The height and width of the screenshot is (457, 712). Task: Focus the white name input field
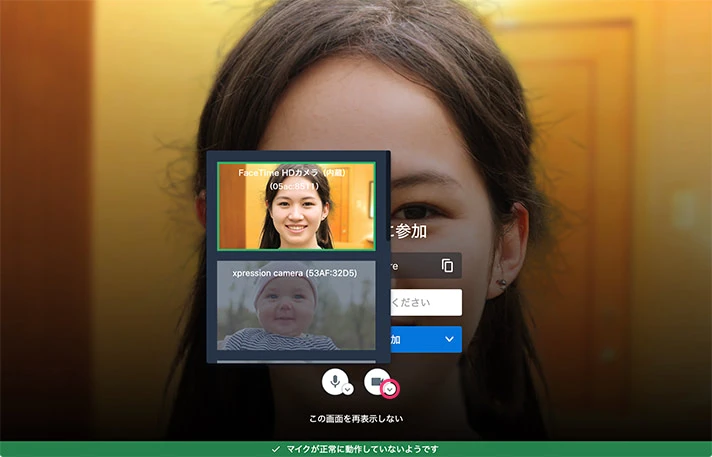(x=426, y=303)
